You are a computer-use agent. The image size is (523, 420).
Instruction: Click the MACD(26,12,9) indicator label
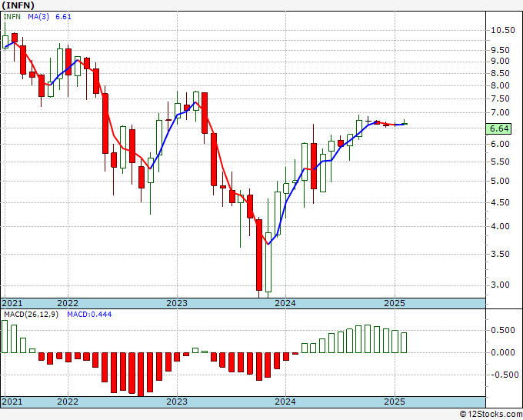pos(31,315)
